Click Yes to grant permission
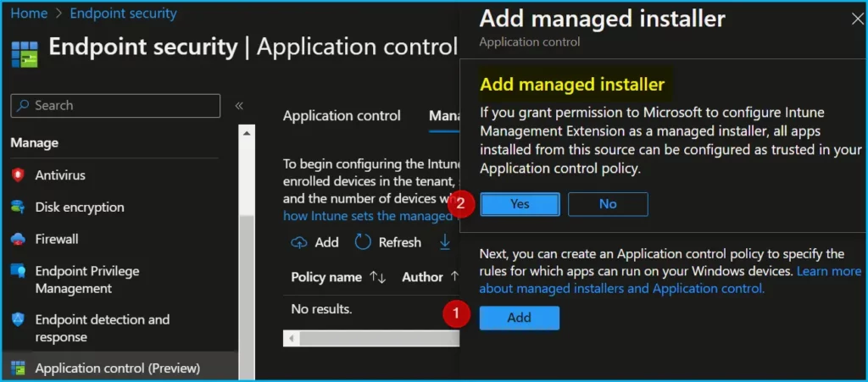Viewport: 868px width, 382px height. [x=520, y=204]
